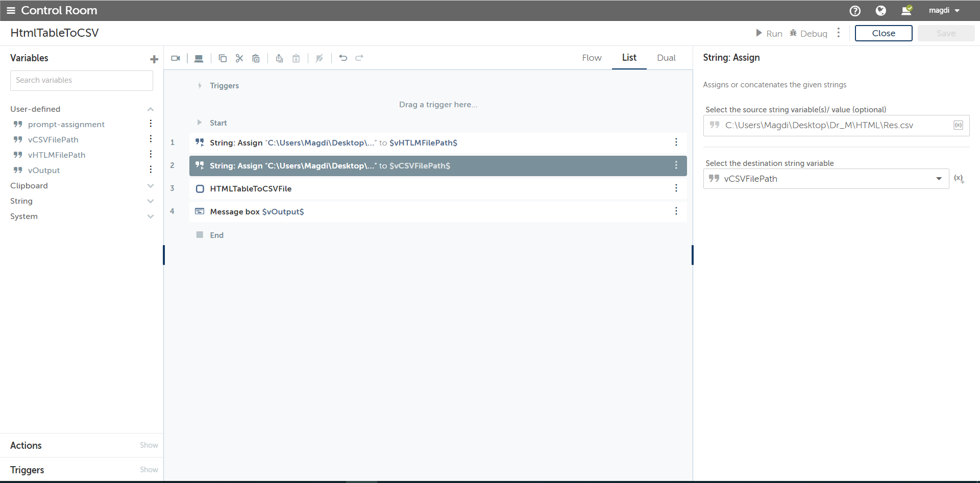Viewport: 980px width, 483px height.
Task: Switch to Dual view
Action: (666, 58)
